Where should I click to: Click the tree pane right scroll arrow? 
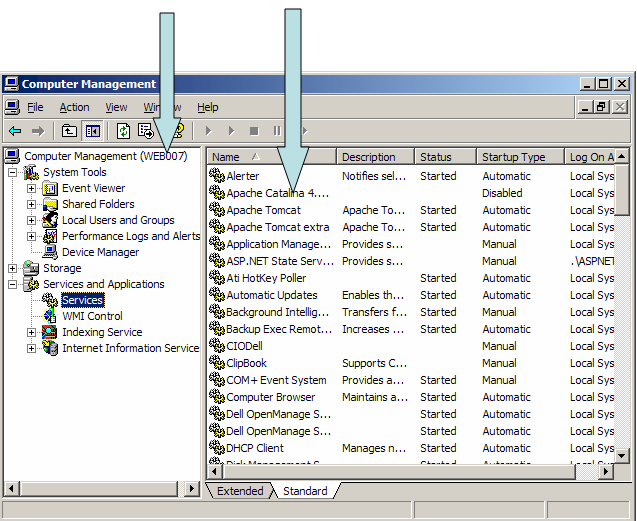tap(191, 488)
